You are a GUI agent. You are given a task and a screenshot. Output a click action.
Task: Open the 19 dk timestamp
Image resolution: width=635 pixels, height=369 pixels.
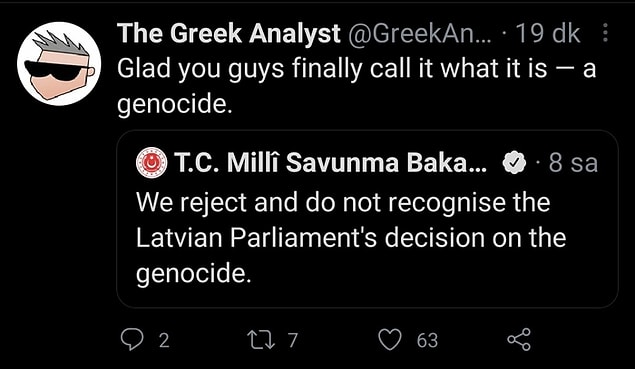548,33
